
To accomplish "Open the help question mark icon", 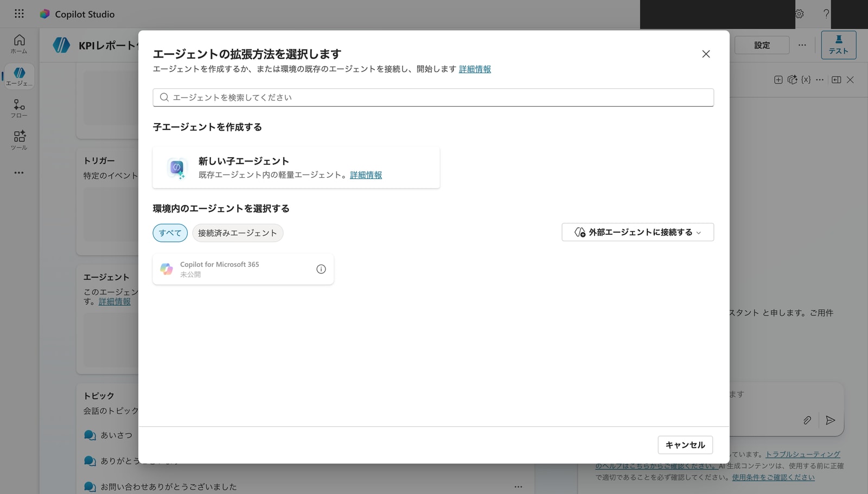I will (x=826, y=14).
